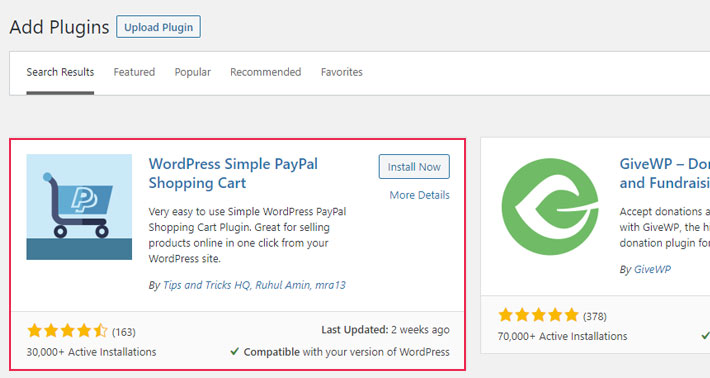Open the GiveWP plugin title link
The width and height of the screenshot is (710, 378).
click(x=664, y=173)
